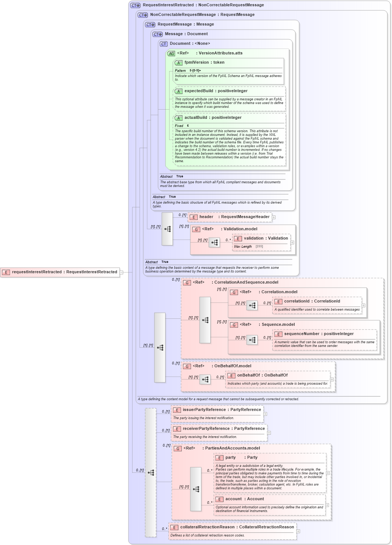This screenshot has width=392, height=545.
Task: Click the element icon of correlationId
Action: [x=278, y=301]
